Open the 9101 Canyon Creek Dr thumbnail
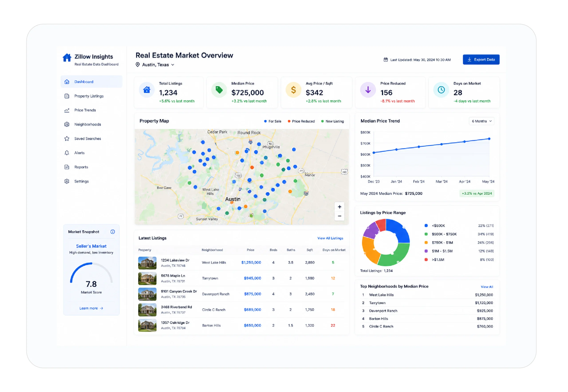The width and height of the screenshot is (568, 392). 147,294
